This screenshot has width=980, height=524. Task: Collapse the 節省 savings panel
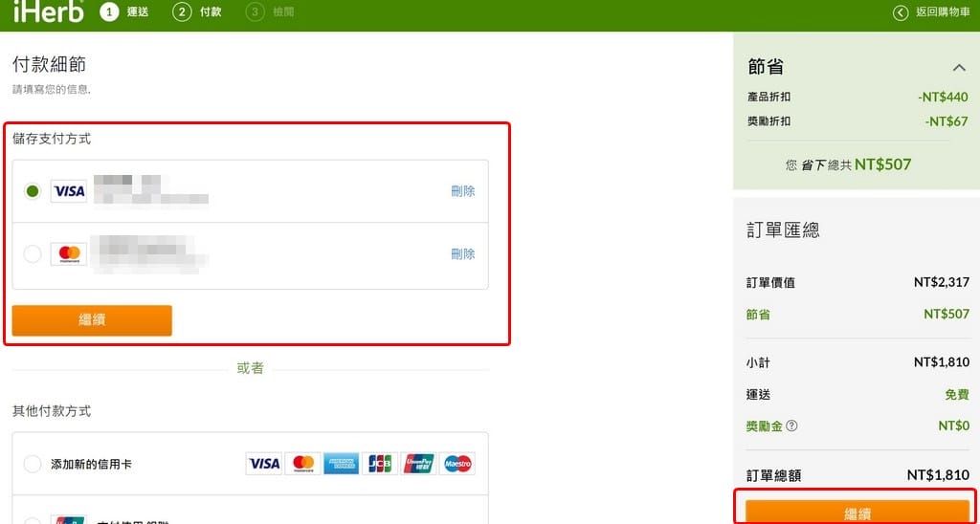click(x=959, y=67)
